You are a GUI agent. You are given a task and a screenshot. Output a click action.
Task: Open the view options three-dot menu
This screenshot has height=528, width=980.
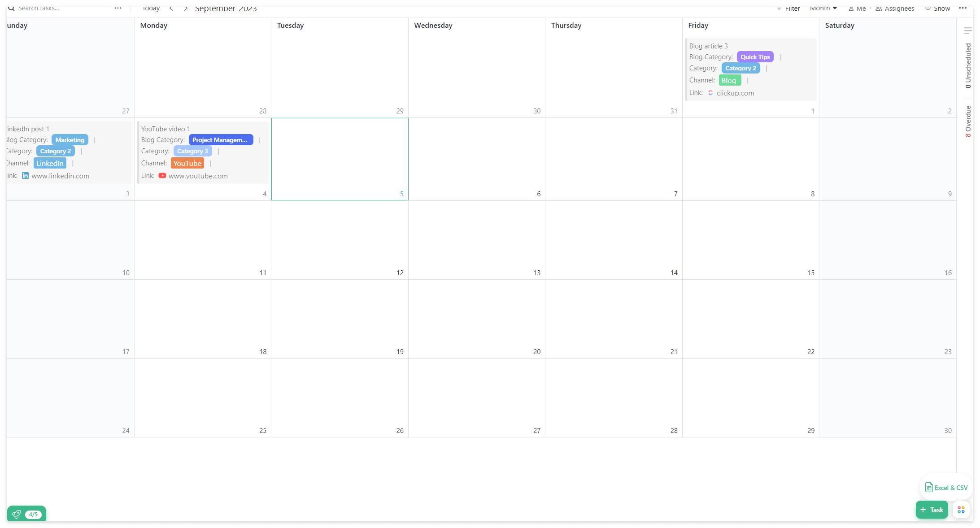[x=963, y=8]
